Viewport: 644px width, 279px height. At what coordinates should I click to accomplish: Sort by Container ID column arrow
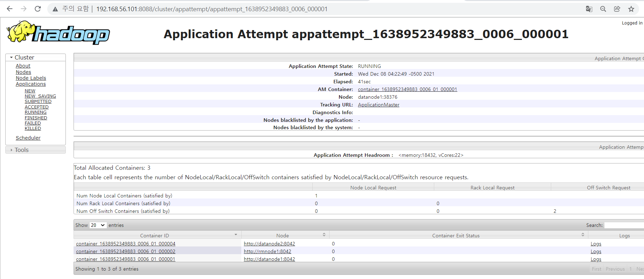pyautogui.click(x=236, y=235)
